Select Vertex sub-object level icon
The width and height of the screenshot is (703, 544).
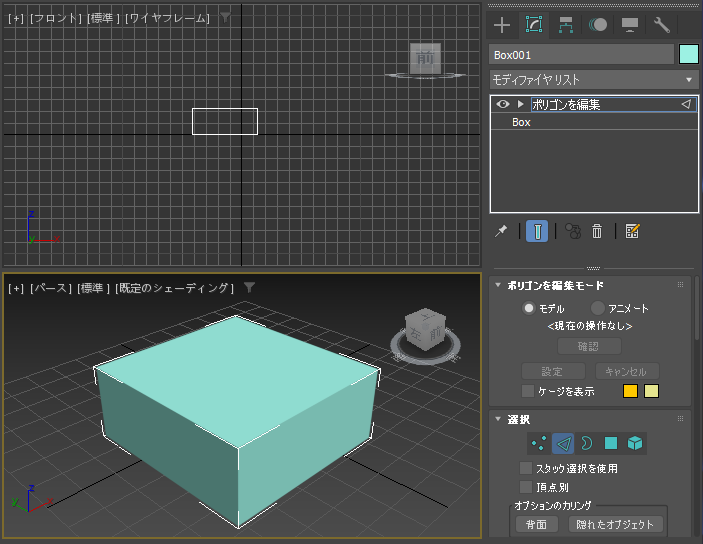point(538,443)
